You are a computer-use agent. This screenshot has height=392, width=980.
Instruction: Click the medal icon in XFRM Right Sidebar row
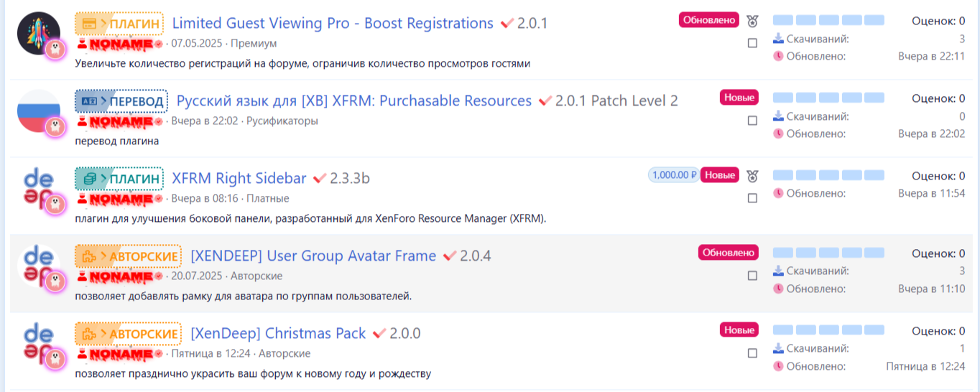752,176
